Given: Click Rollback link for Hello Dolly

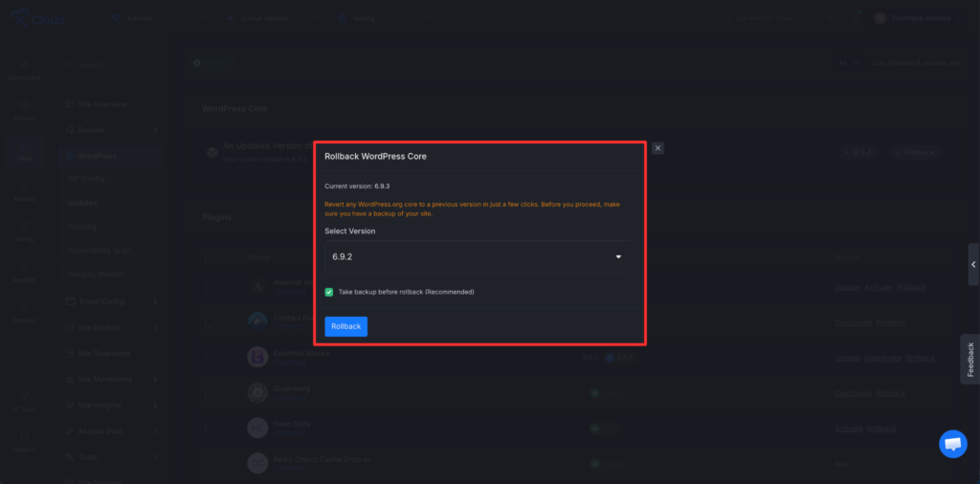Looking at the screenshot, I should (x=882, y=429).
